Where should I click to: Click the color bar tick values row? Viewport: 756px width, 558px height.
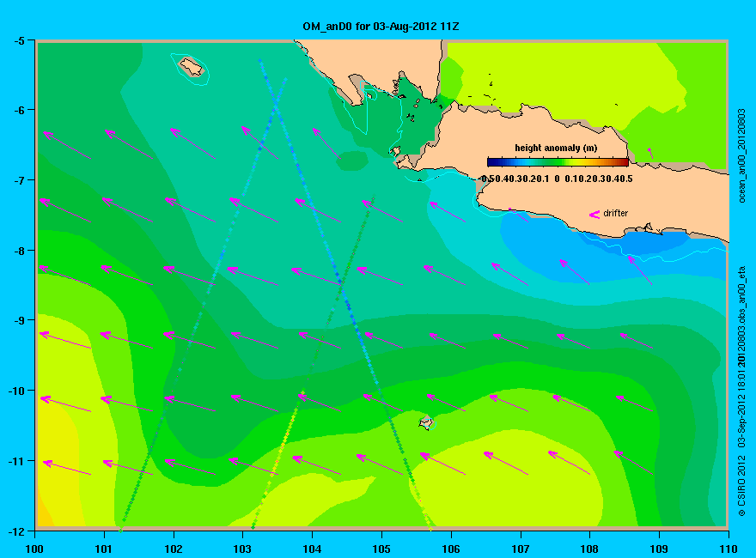557,179
